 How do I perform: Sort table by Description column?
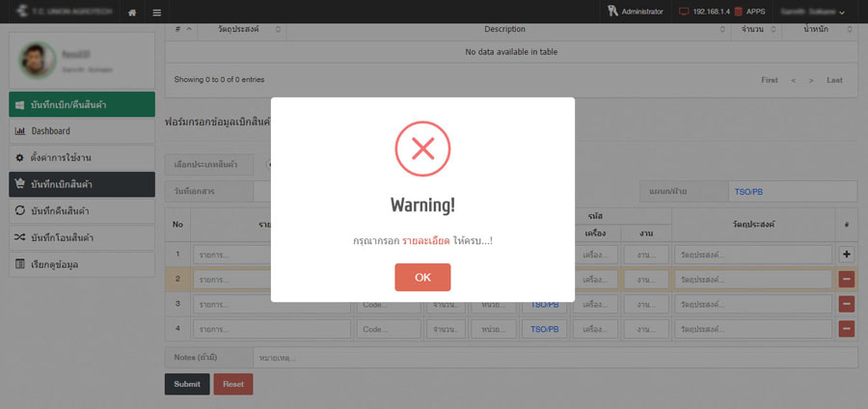pos(508,29)
